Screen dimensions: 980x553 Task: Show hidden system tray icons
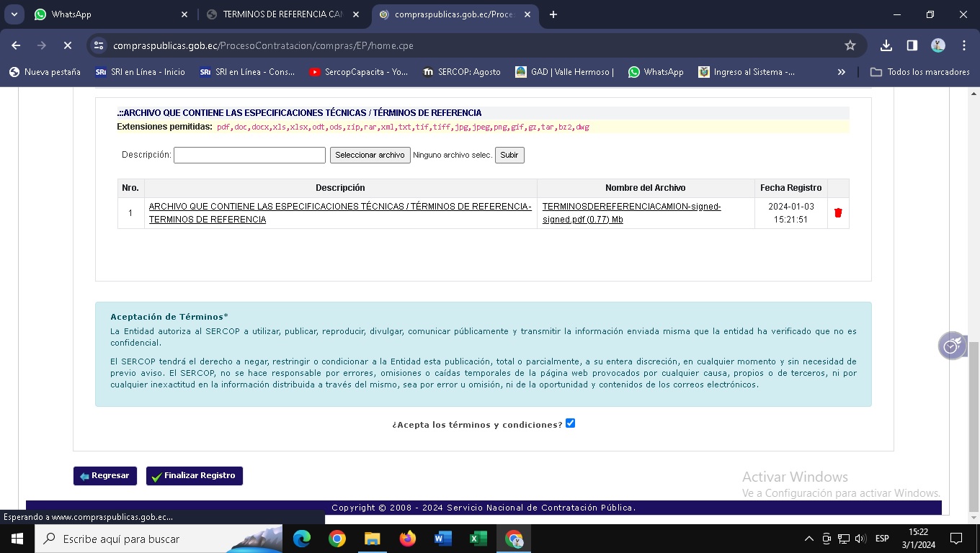(808, 539)
